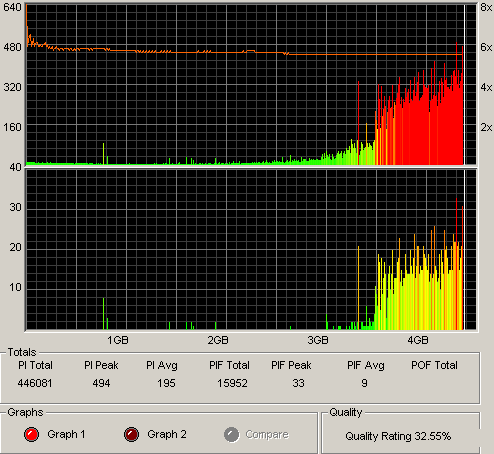The height and width of the screenshot is (454, 494).
Task: Click the 2GB marker on the x-axis
Action: (x=218, y=340)
